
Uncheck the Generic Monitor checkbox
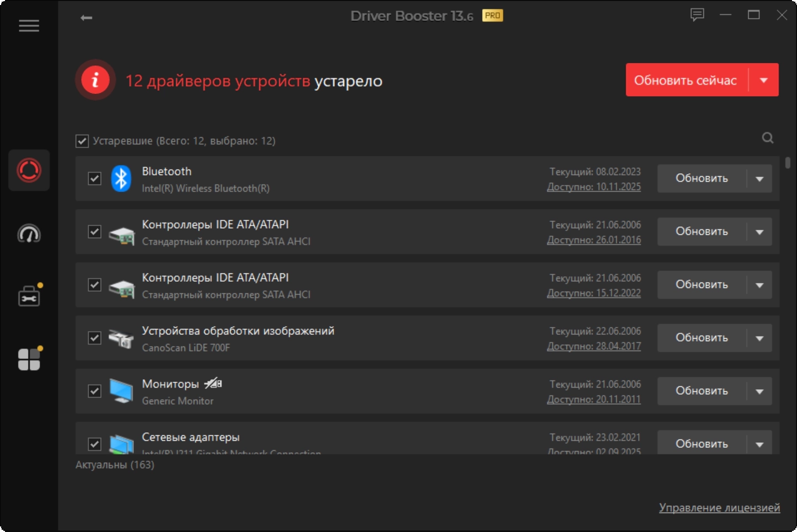(95, 391)
